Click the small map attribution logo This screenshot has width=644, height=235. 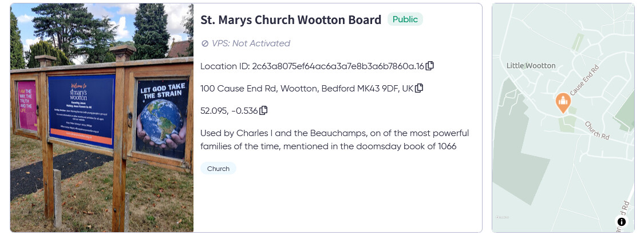[x=501, y=217]
